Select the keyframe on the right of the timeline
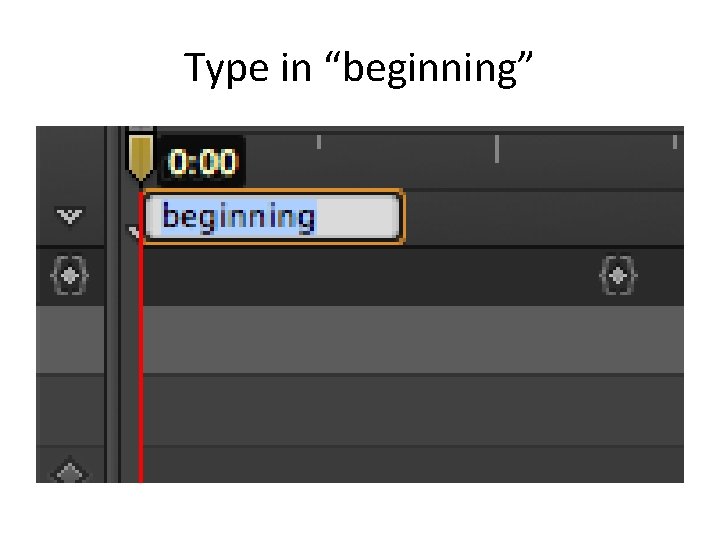720x540 pixels. 618,275
